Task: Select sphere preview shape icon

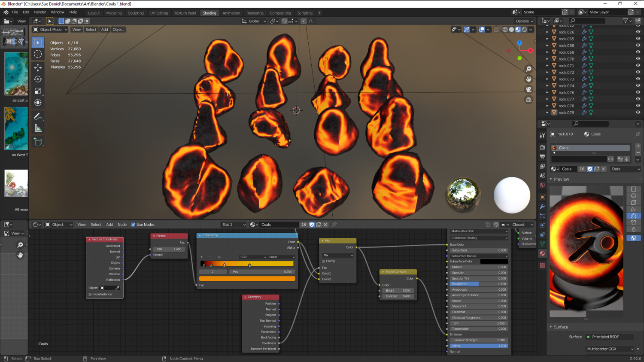Action: (633, 196)
